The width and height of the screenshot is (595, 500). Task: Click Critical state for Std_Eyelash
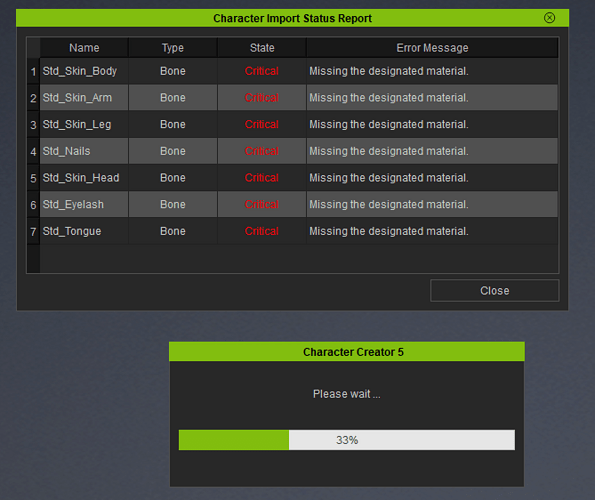pyautogui.click(x=262, y=204)
